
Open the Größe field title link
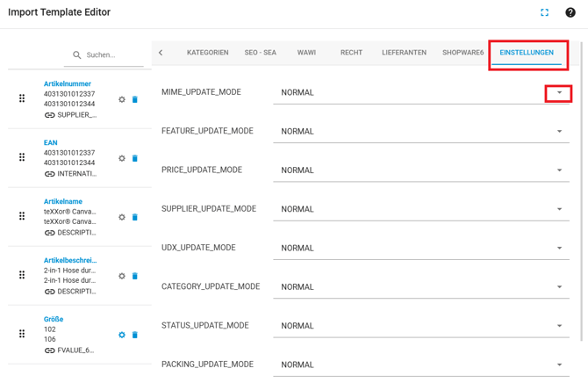click(x=54, y=320)
